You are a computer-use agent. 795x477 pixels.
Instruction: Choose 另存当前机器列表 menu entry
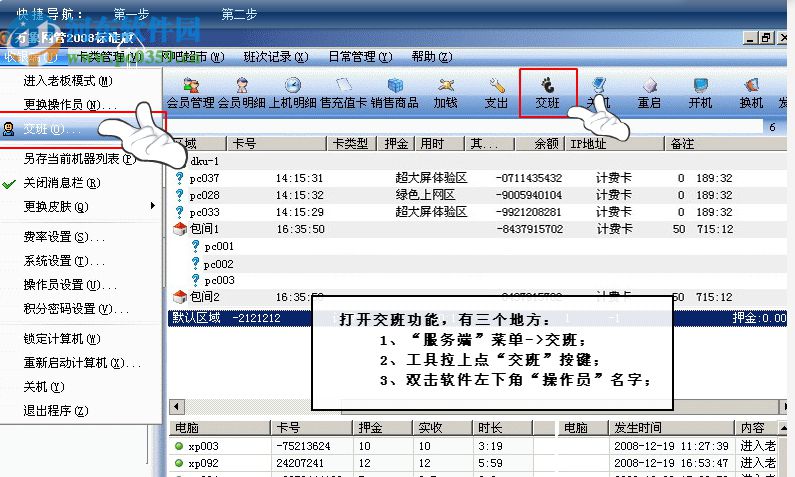click(80, 159)
